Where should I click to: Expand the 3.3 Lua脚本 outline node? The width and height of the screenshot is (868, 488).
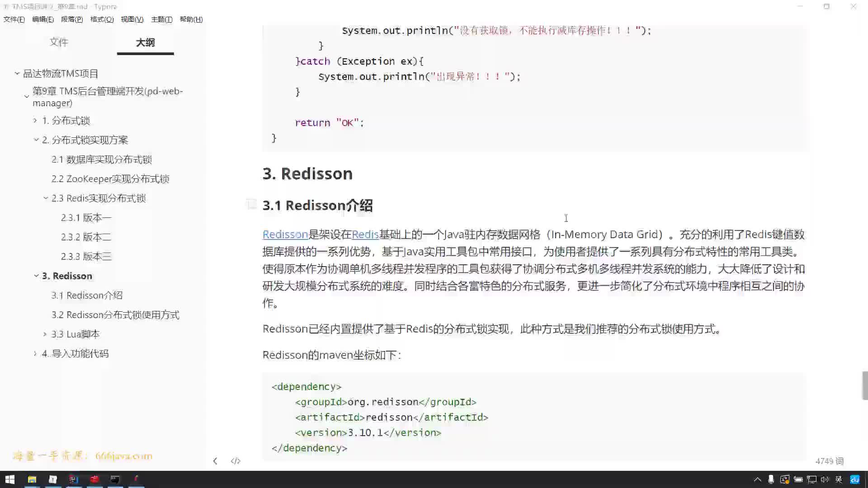(45, 334)
